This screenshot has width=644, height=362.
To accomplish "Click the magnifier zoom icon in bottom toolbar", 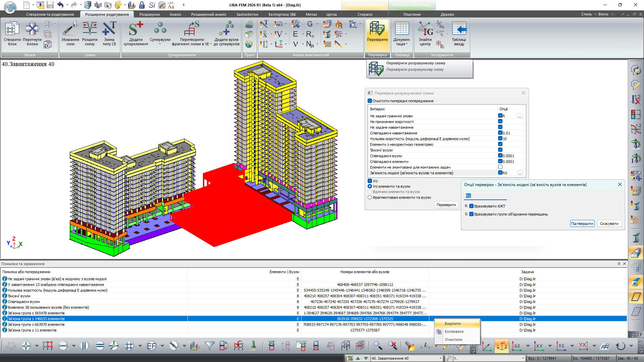I will coord(377,346).
